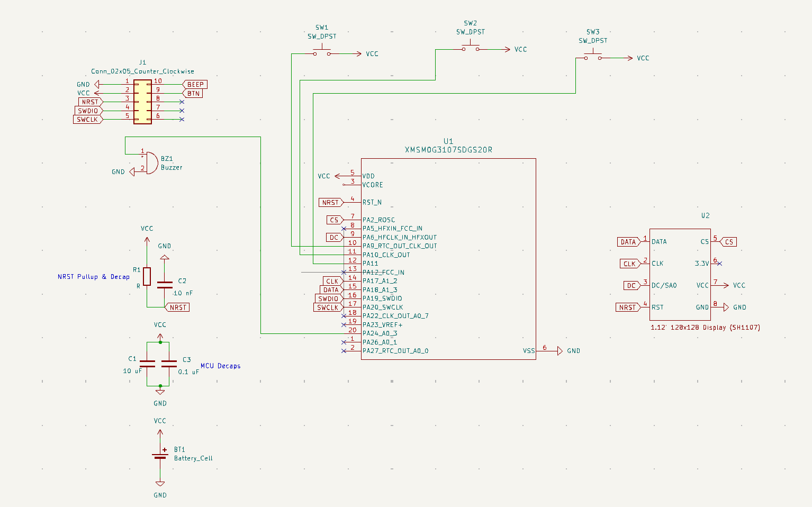
Task: Click the GND symbol on U2 pin 8
Action: [726, 307]
